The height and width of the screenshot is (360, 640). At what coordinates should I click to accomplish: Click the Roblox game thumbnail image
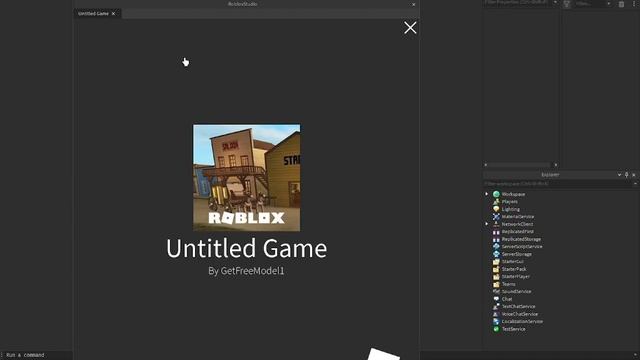click(247, 178)
